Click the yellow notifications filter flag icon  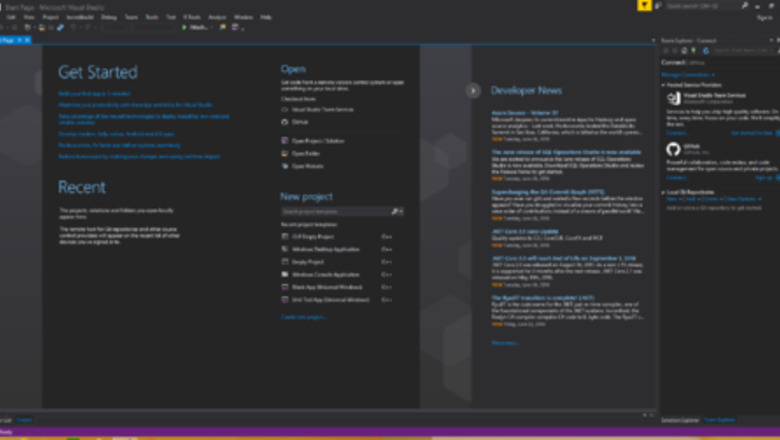[645, 5]
